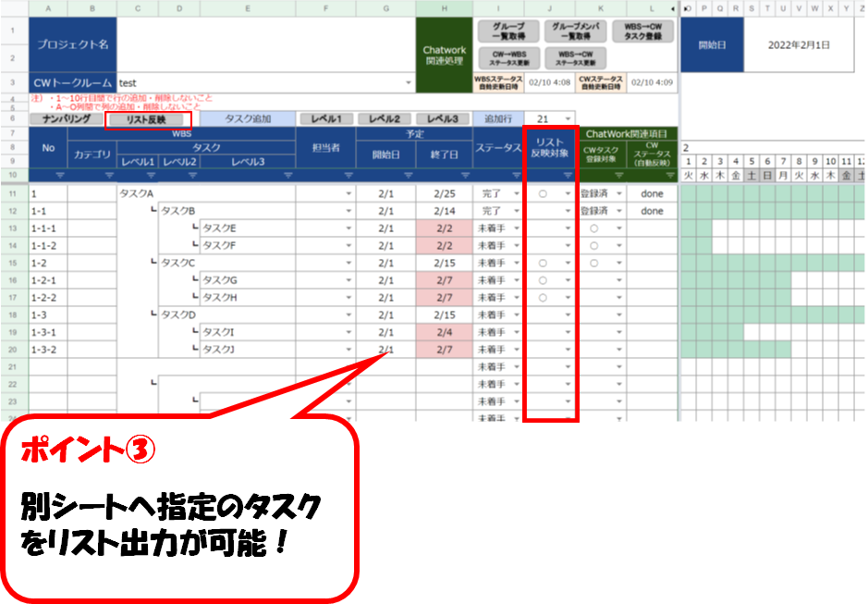Open filter icon under カテゴリ column

(109, 175)
